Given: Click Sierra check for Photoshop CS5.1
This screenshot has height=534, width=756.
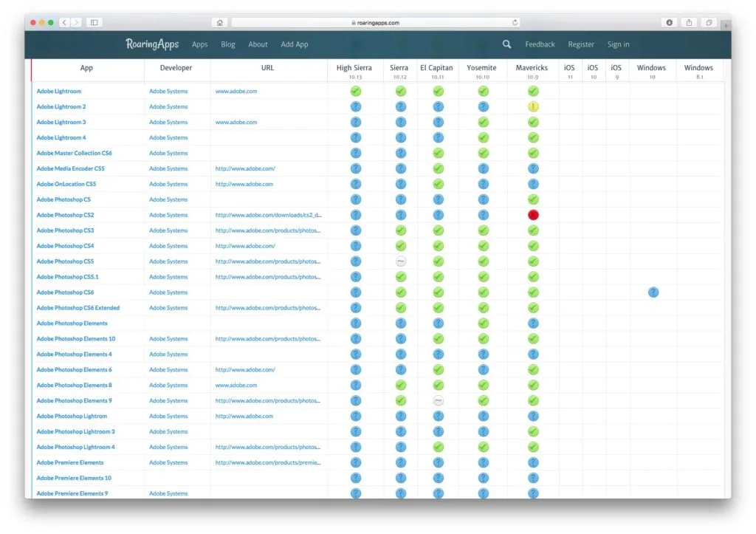Looking at the screenshot, I should pyautogui.click(x=401, y=277).
